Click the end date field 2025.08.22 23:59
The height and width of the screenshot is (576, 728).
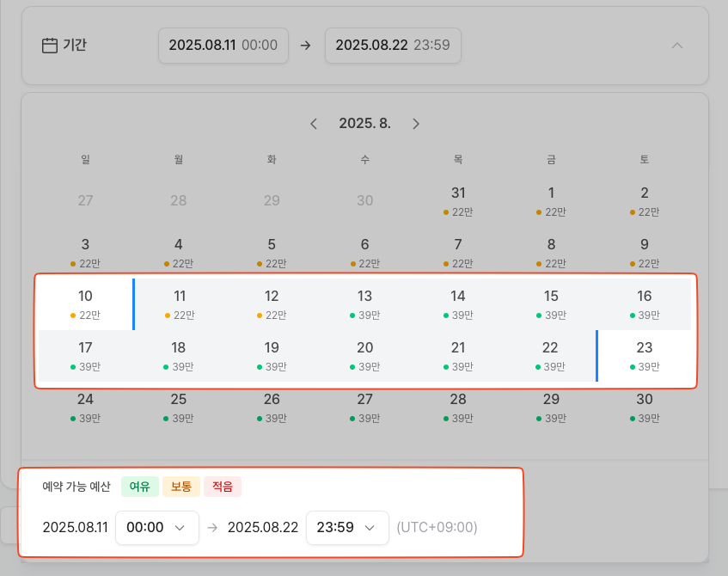tap(393, 46)
